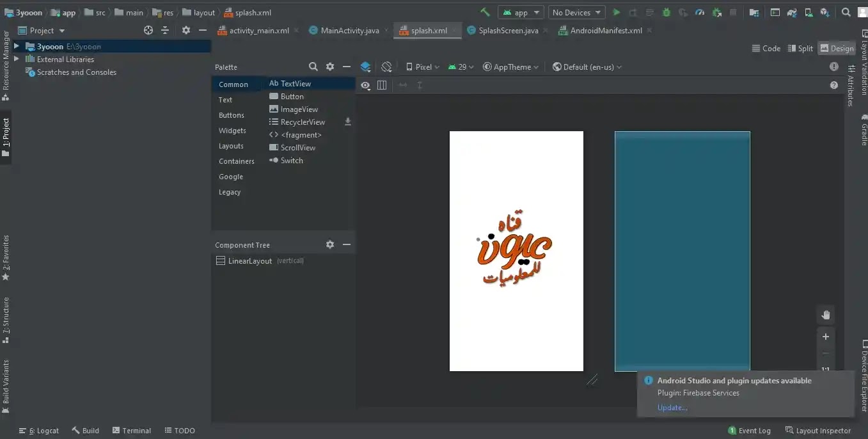Open the Build tool window

click(x=85, y=431)
